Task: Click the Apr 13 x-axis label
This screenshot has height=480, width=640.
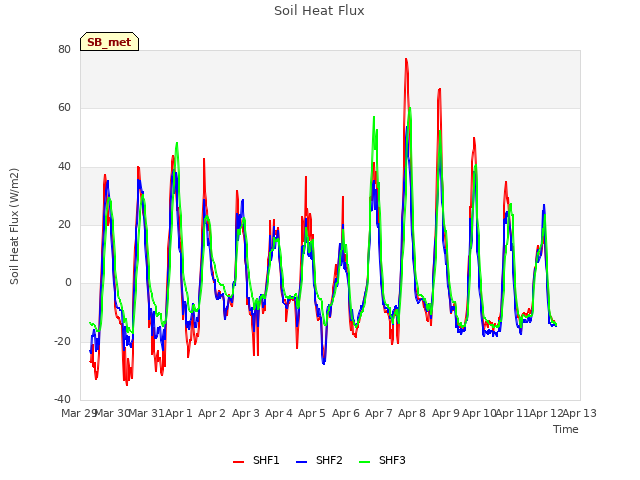Action: 580,413
